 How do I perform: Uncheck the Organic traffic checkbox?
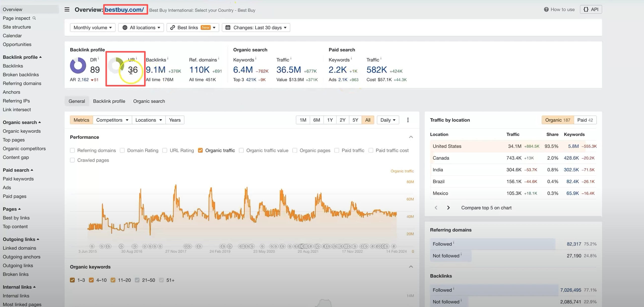tap(200, 150)
